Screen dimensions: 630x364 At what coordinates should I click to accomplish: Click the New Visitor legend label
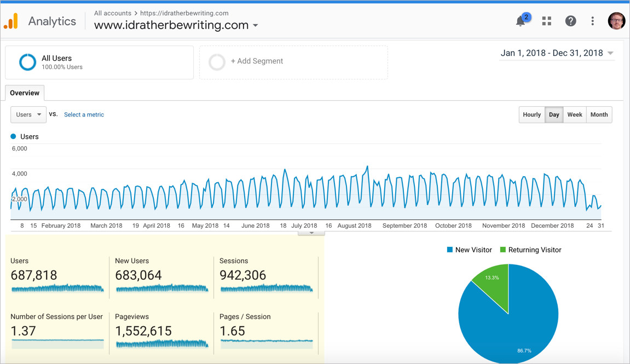[473, 250]
